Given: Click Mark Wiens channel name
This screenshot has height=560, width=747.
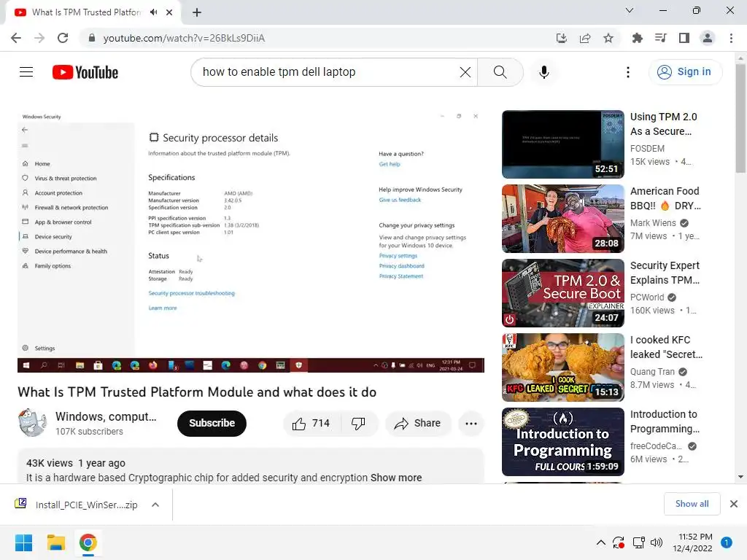Looking at the screenshot, I should click(653, 223).
